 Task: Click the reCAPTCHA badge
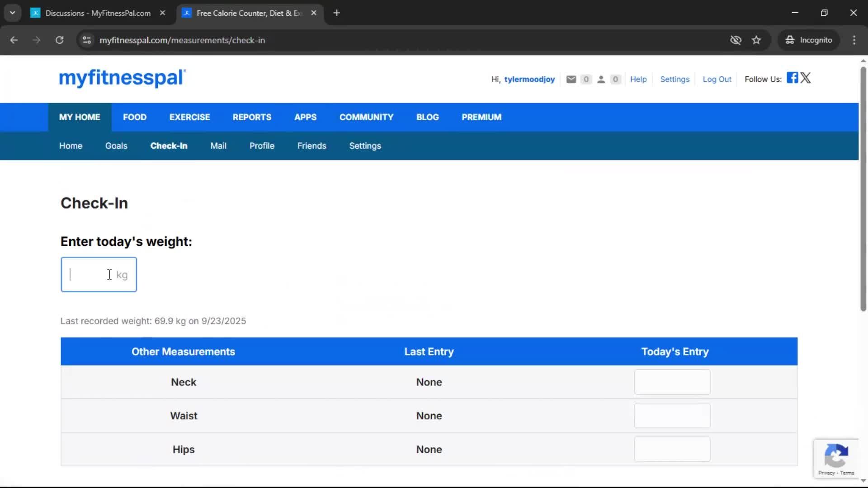click(x=836, y=459)
